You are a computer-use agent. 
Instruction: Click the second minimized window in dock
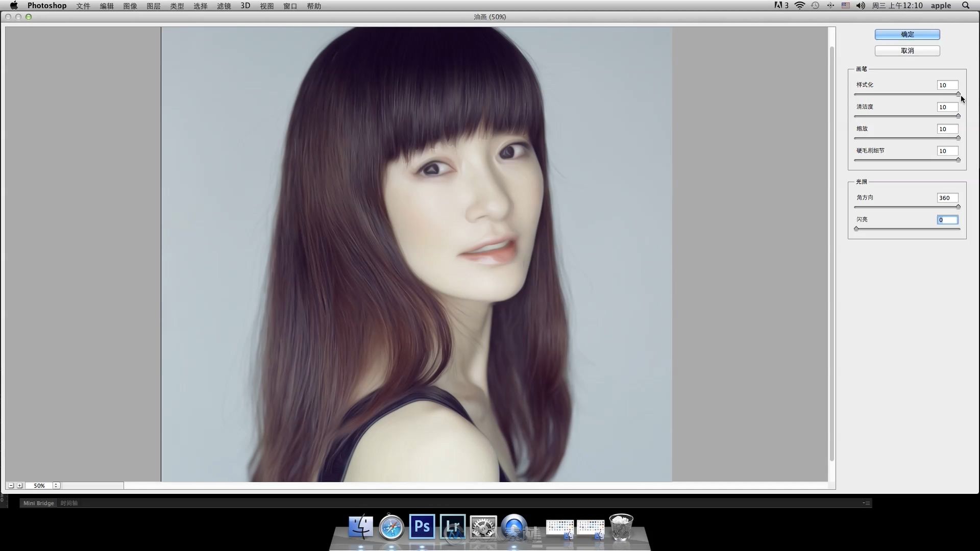pyautogui.click(x=591, y=529)
